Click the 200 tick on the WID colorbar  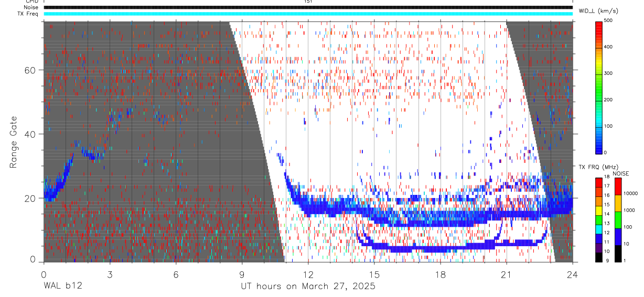point(608,100)
